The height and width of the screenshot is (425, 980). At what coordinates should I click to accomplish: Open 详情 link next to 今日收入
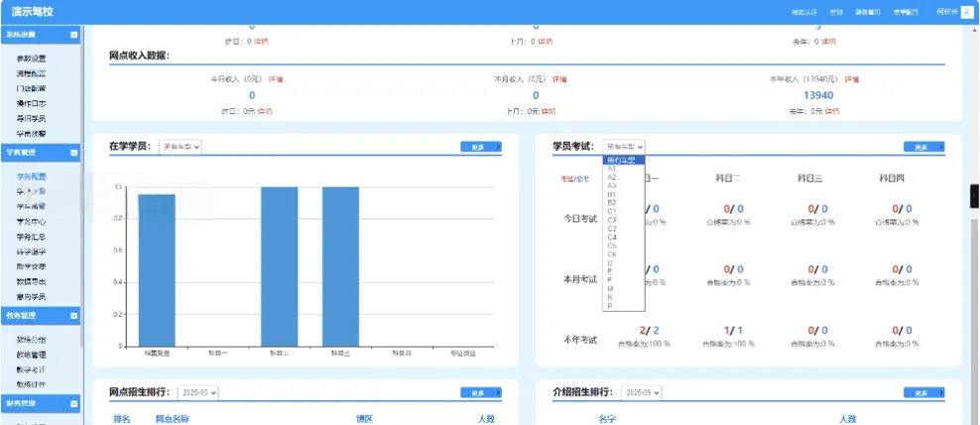point(277,79)
